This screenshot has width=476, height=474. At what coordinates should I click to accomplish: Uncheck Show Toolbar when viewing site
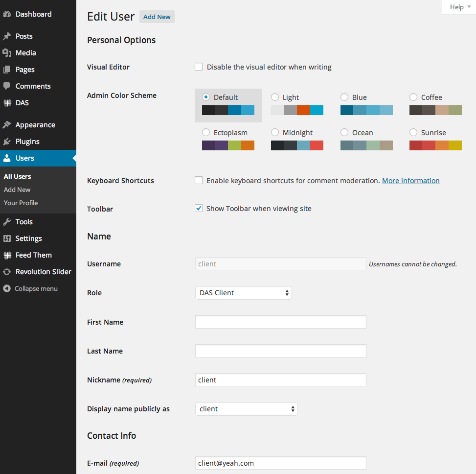pyautogui.click(x=199, y=209)
